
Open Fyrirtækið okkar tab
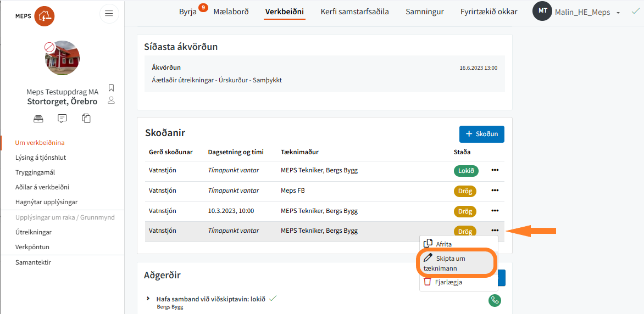tap(488, 12)
